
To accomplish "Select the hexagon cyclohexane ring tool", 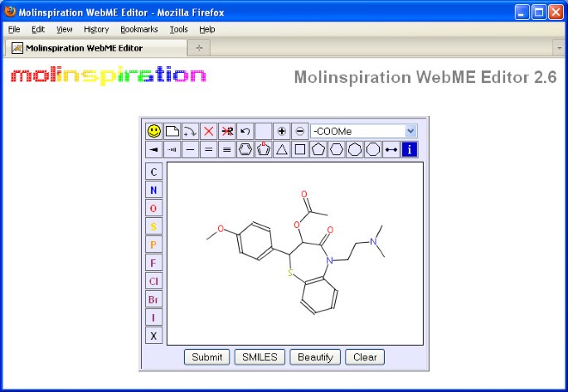I will (336, 149).
